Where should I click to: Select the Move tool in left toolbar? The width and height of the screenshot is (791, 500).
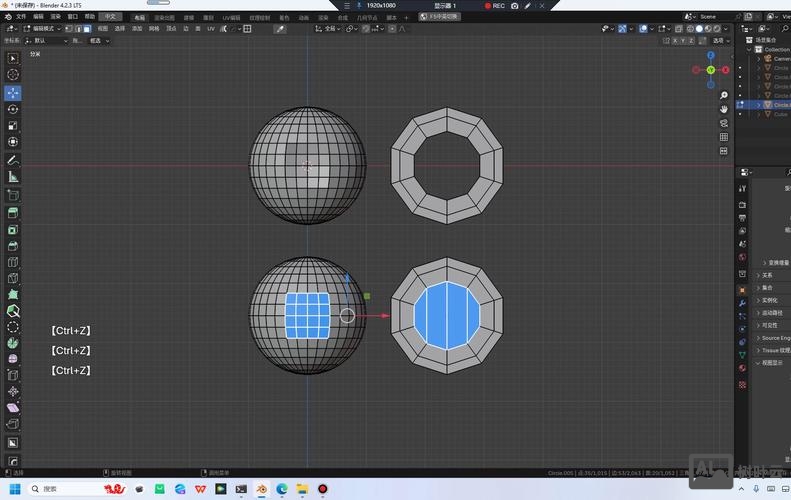coord(13,92)
